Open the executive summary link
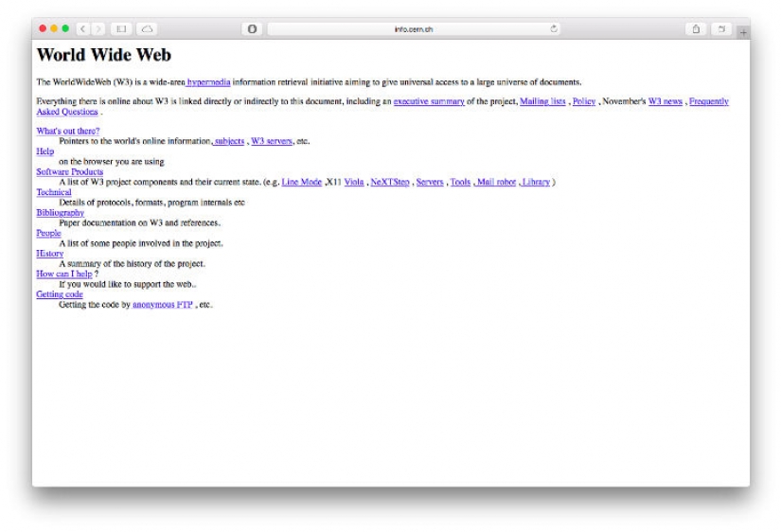781x532 pixels. pyautogui.click(x=429, y=101)
